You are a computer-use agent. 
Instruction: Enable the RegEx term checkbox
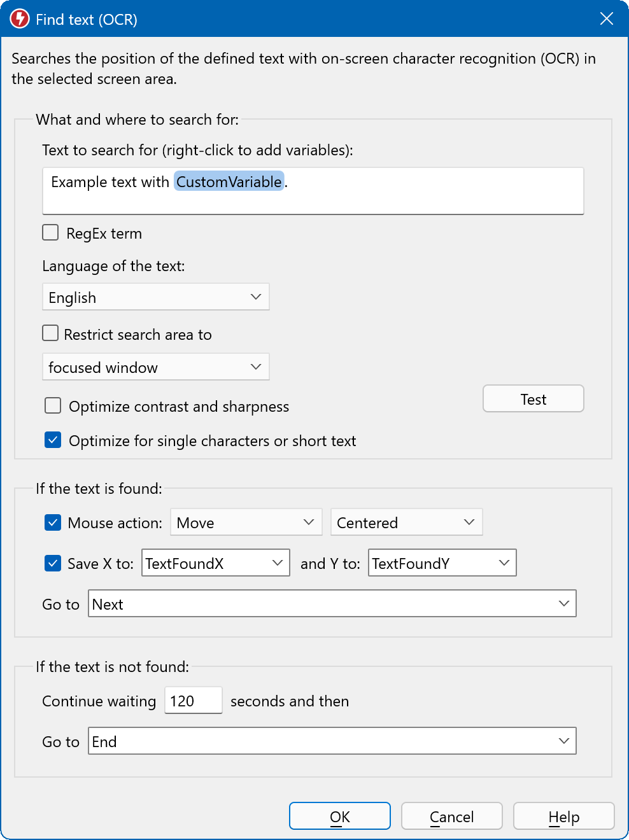pyautogui.click(x=51, y=233)
